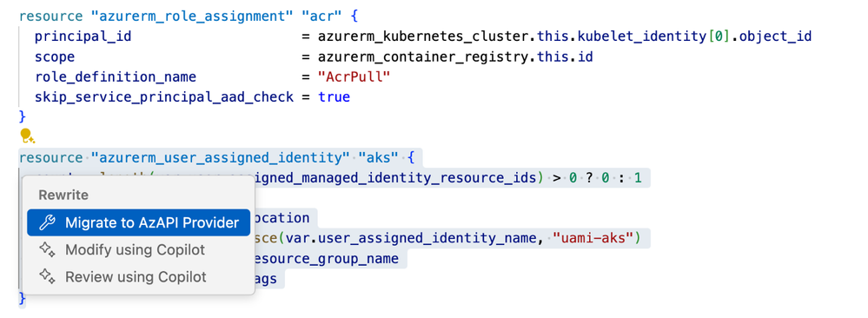868x318 pixels.
Task: Select Migrate to AzAPI Provider
Action: pos(138,222)
